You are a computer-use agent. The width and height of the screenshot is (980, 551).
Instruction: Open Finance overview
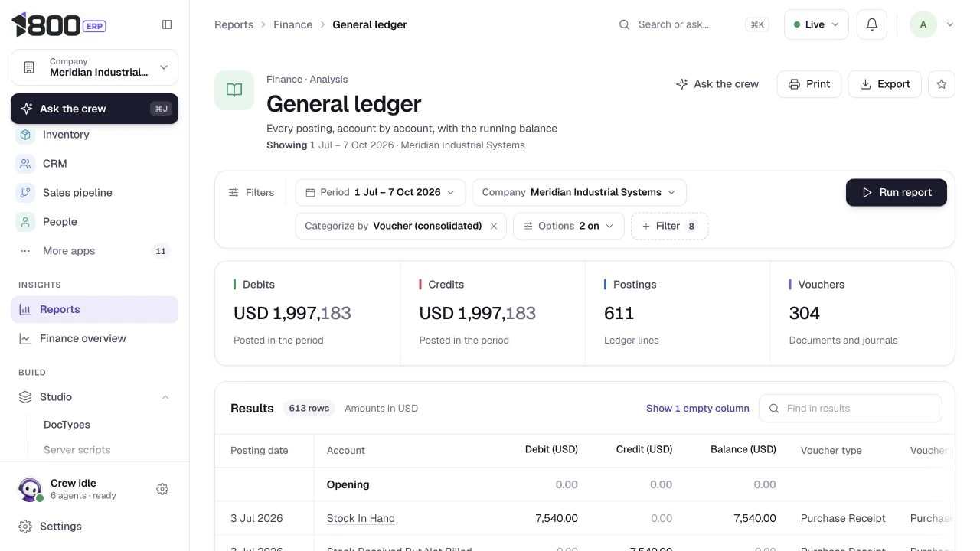pos(94,338)
